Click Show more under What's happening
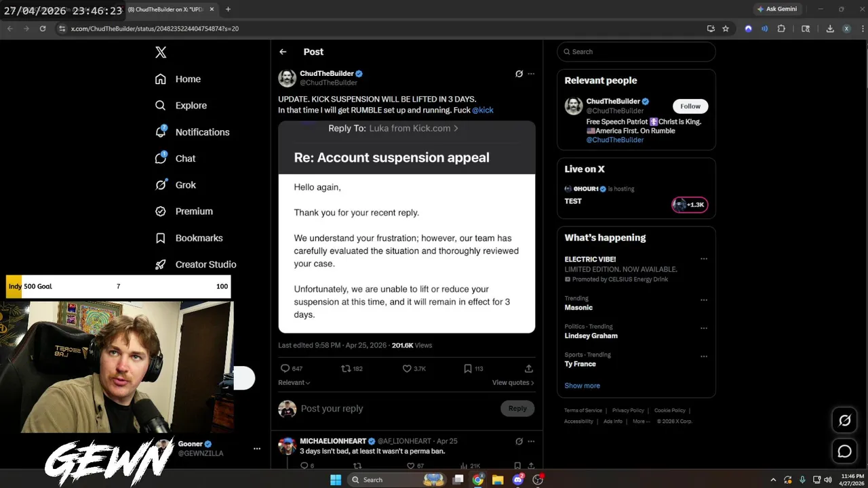This screenshot has width=868, height=488. click(582, 386)
